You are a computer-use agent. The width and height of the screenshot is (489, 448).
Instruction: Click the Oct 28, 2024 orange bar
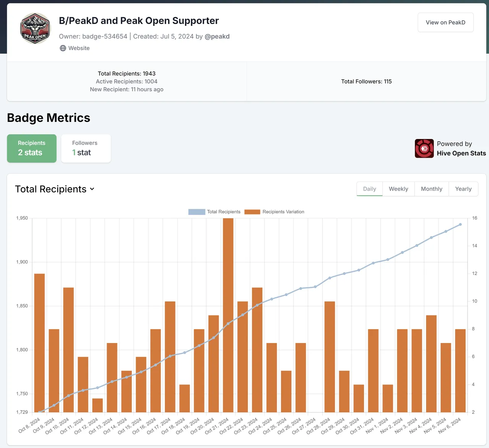pos(330,357)
